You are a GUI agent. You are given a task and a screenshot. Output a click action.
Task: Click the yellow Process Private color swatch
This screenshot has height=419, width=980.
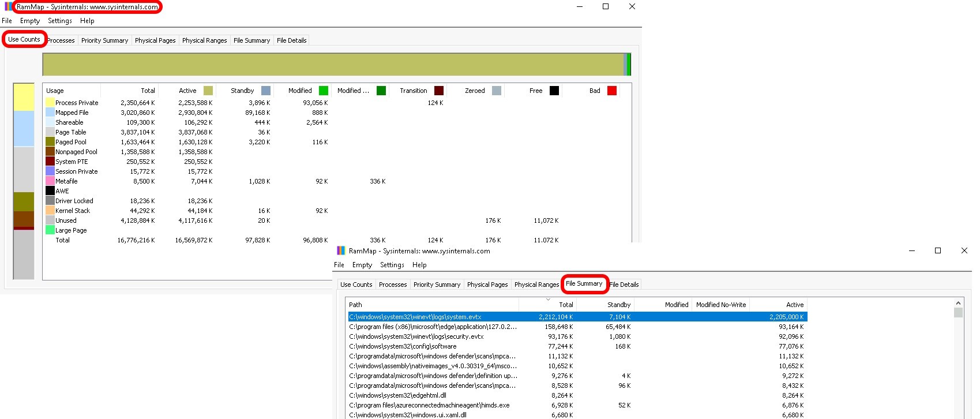[x=50, y=103]
